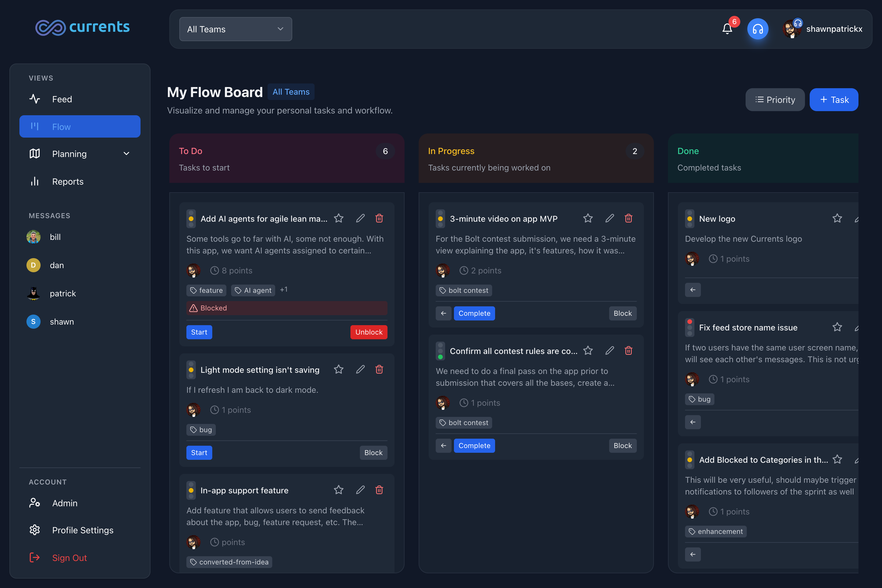882x588 pixels.
Task: Star the Add AI agents task
Action: point(339,218)
